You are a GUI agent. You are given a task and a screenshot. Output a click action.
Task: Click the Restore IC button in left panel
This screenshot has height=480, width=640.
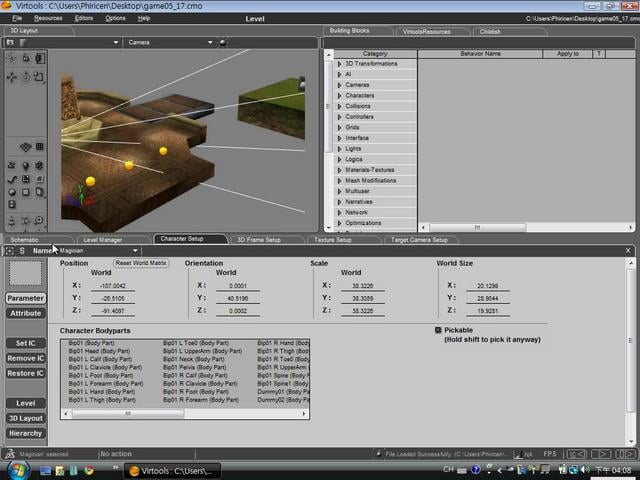tap(26, 373)
